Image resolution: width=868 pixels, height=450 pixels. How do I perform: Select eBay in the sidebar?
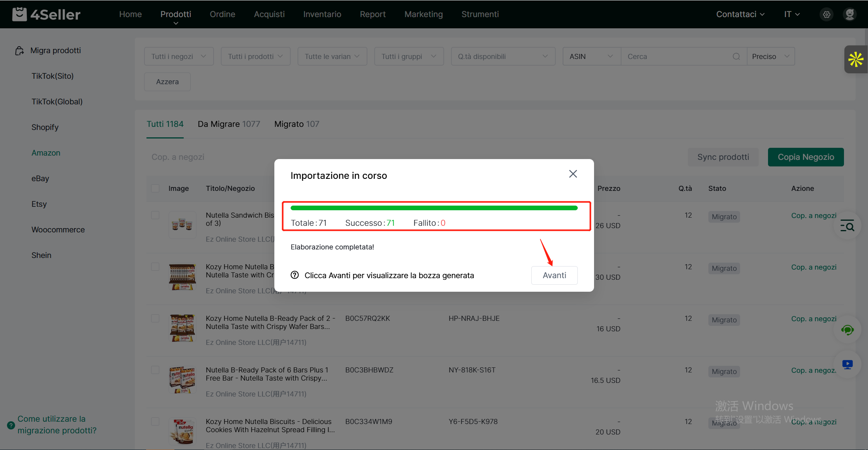click(40, 178)
